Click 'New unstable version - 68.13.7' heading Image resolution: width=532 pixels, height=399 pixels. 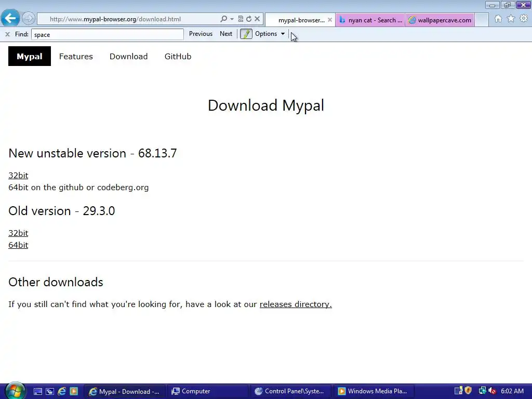click(92, 153)
